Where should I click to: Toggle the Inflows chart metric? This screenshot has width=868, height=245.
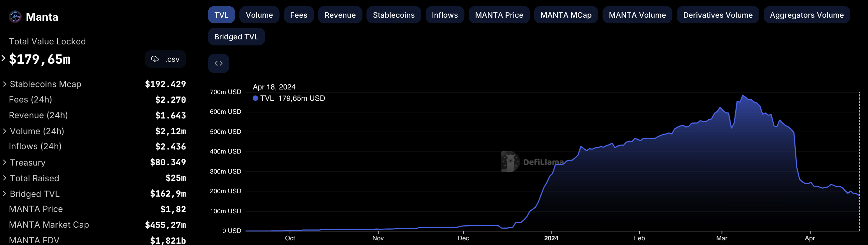[445, 15]
